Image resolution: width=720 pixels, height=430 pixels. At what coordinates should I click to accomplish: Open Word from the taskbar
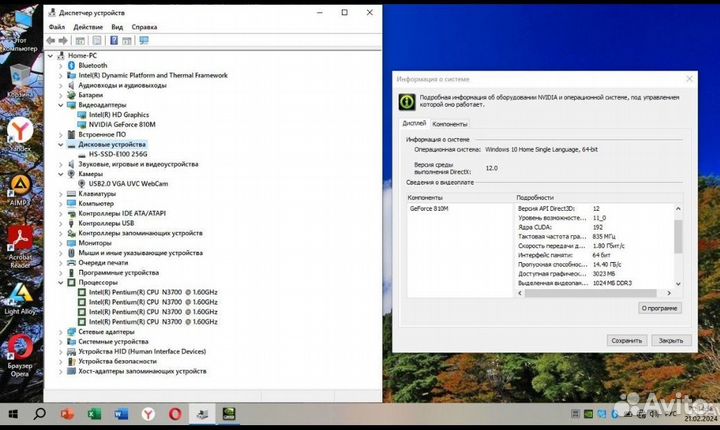tap(121, 414)
